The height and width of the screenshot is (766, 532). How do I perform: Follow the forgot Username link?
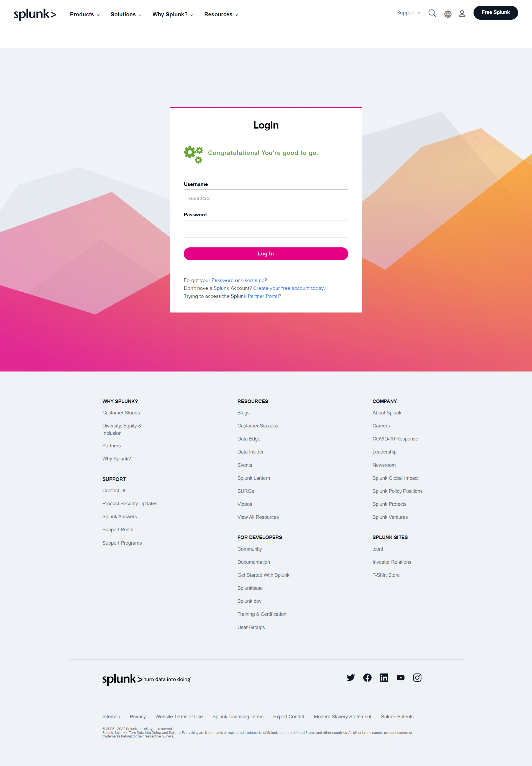253,280
